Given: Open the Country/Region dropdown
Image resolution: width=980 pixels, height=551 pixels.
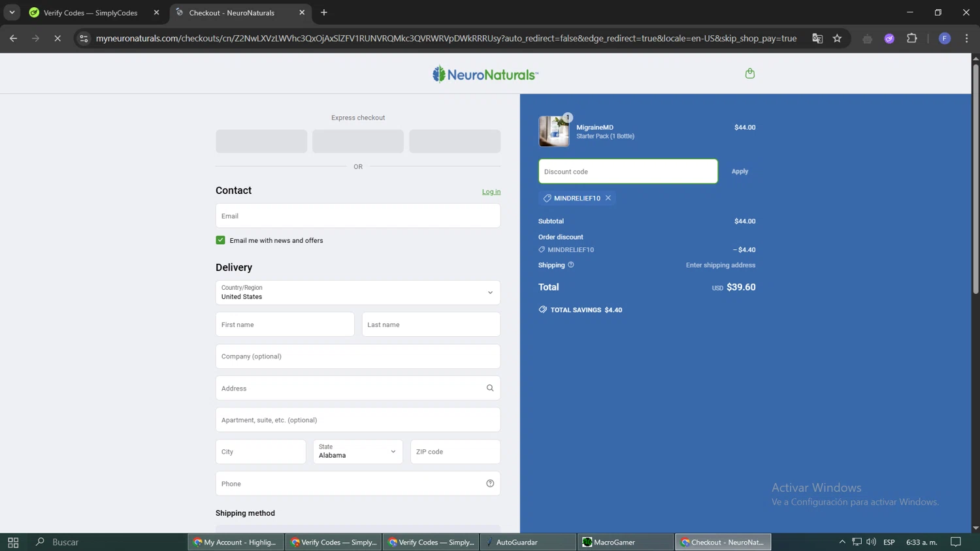Looking at the screenshot, I should (x=358, y=292).
